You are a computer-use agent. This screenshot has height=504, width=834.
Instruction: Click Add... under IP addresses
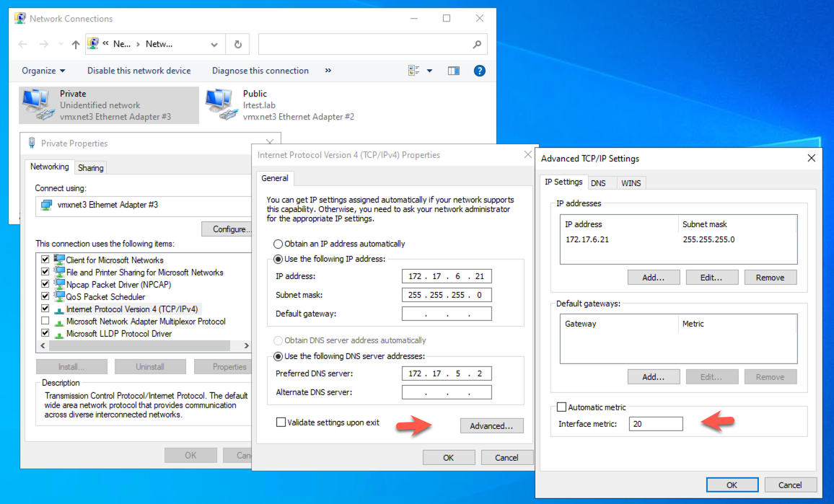pos(653,278)
